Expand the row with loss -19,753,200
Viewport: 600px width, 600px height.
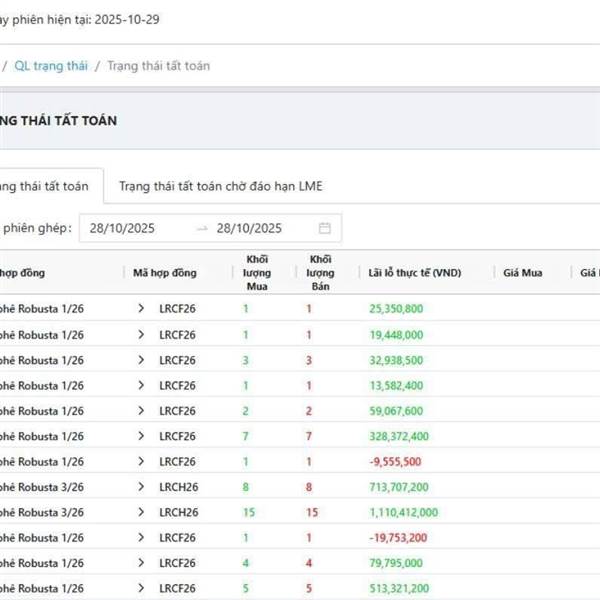coord(141,538)
